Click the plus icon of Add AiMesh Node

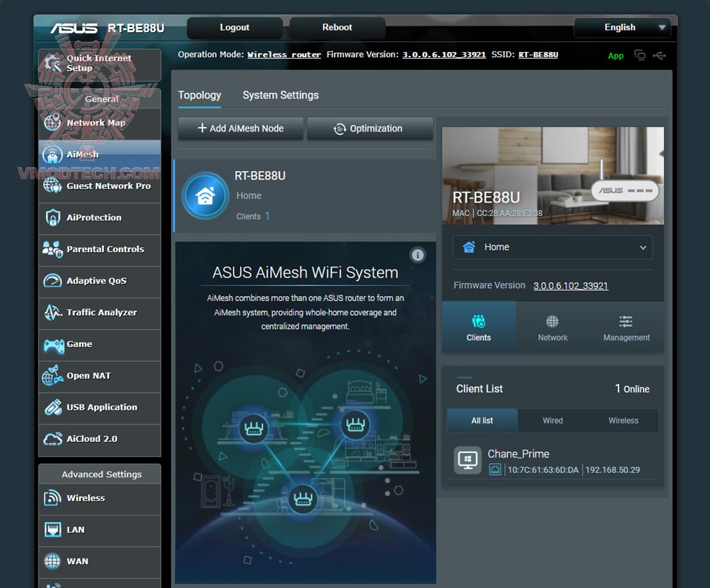pyautogui.click(x=202, y=128)
